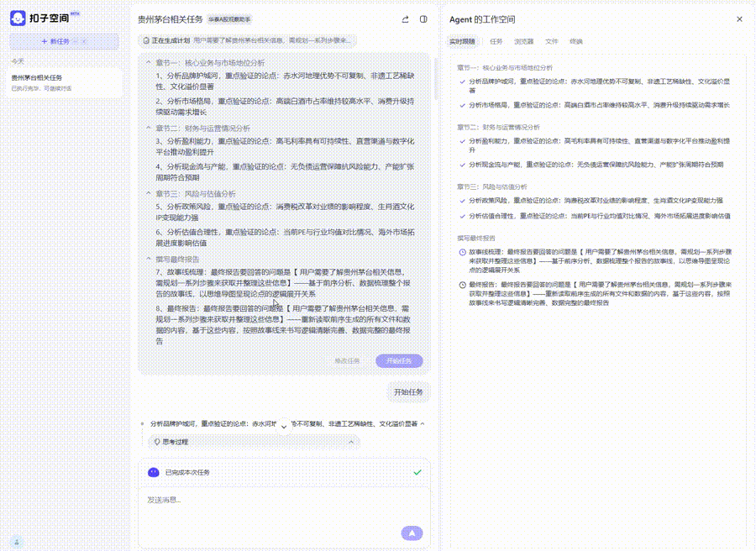Screen dimensions: 756x551
Task: Click checkmark beside 分析政策风险 in workspace
Action: coord(462,201)
